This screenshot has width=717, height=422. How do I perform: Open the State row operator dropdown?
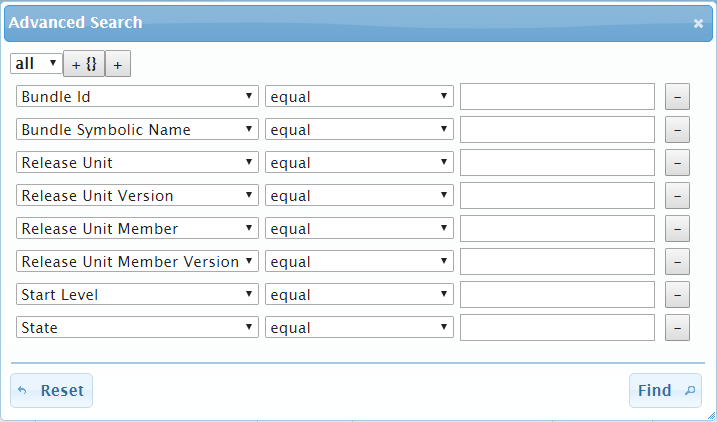(359, 328)
